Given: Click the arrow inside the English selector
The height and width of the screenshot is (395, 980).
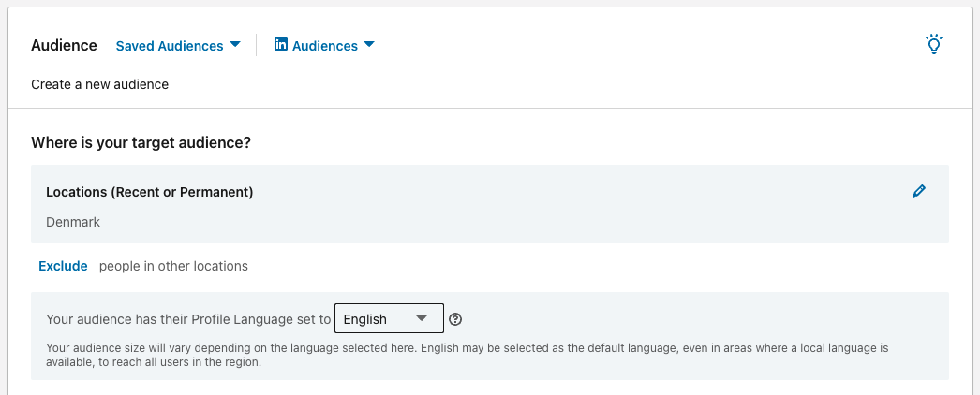Looking at the screenshot, I should pyautogui.click(x=423, y=319).
